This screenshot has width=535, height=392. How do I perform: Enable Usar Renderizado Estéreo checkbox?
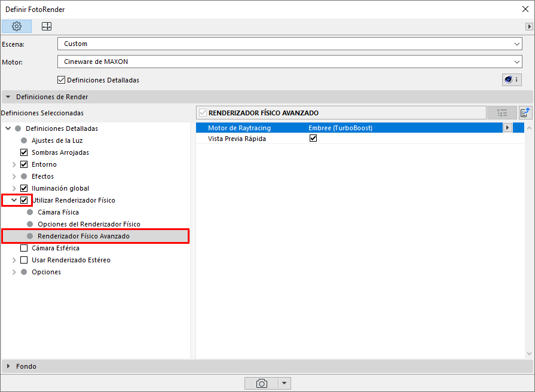click(x=24, y=259)
